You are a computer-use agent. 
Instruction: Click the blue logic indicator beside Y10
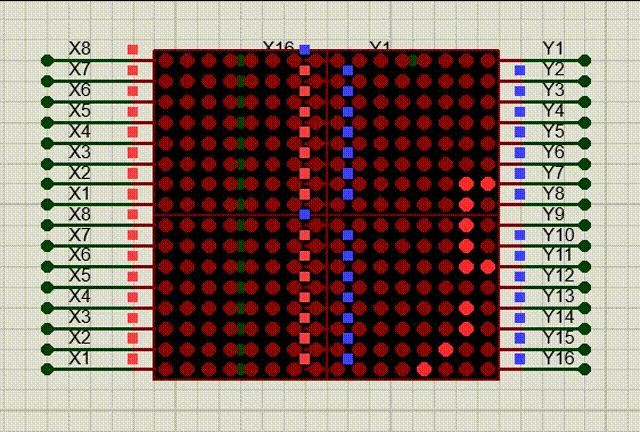pyautogui.click(x=520, y=235)
